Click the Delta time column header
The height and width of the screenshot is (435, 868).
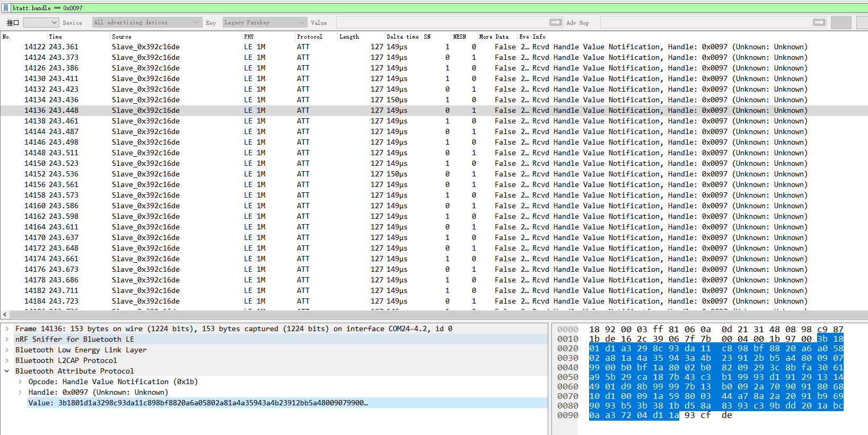click(402, 37)
